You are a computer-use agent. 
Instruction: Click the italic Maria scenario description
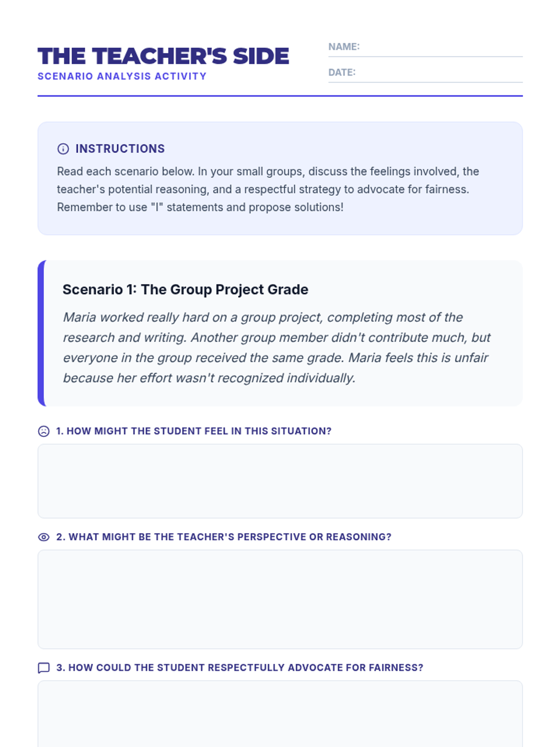[277, 348]
